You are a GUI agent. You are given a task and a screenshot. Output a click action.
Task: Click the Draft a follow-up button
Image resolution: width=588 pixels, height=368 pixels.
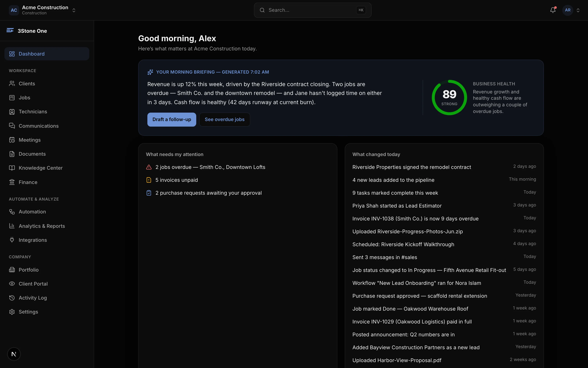tap(172, 119)
